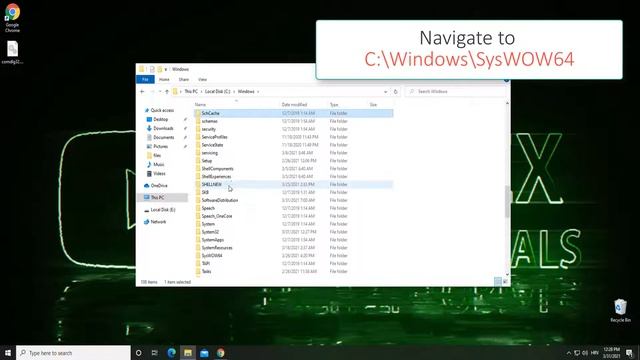Select the System32 folder
Image resolution: width=640 pixels, height=360 pixels.
click(x=210, y=232)
